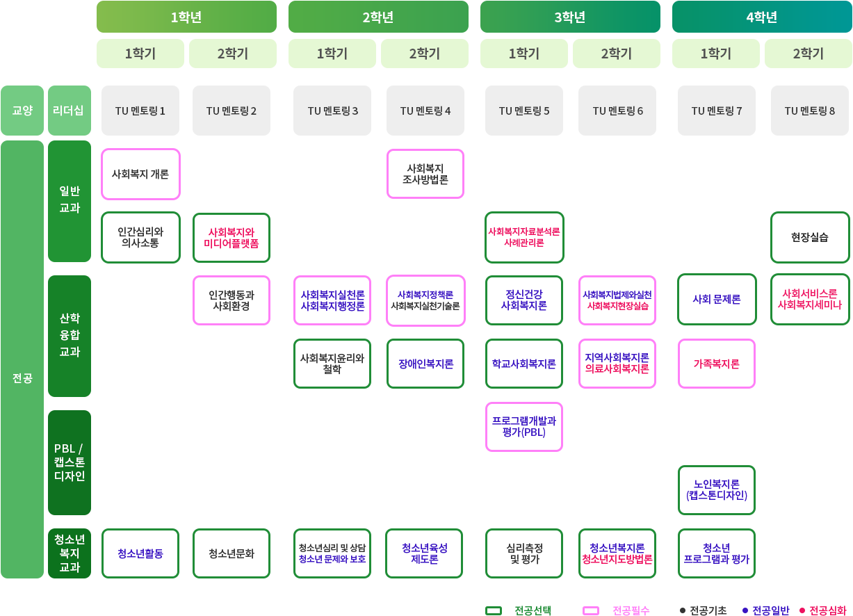This screenshot has width=853, height=616.
Task: Open the 2학년 grade header
Action: [377, 17]
